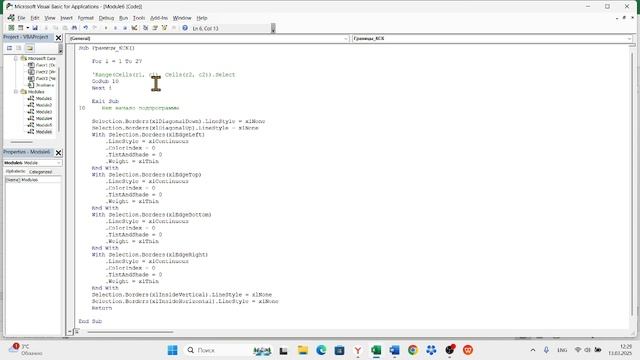
Task: Open the Windows Start button
Action: [173, 350]
